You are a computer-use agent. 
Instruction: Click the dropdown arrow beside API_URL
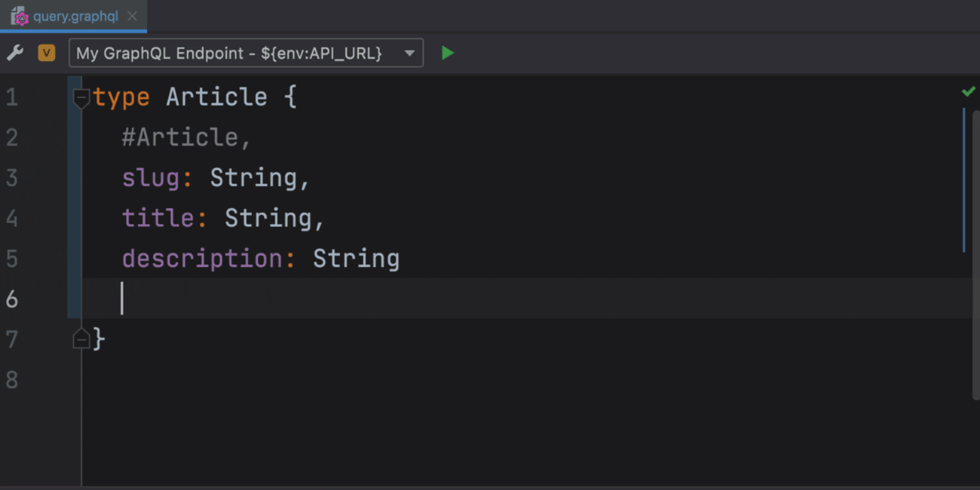point(410,53)
